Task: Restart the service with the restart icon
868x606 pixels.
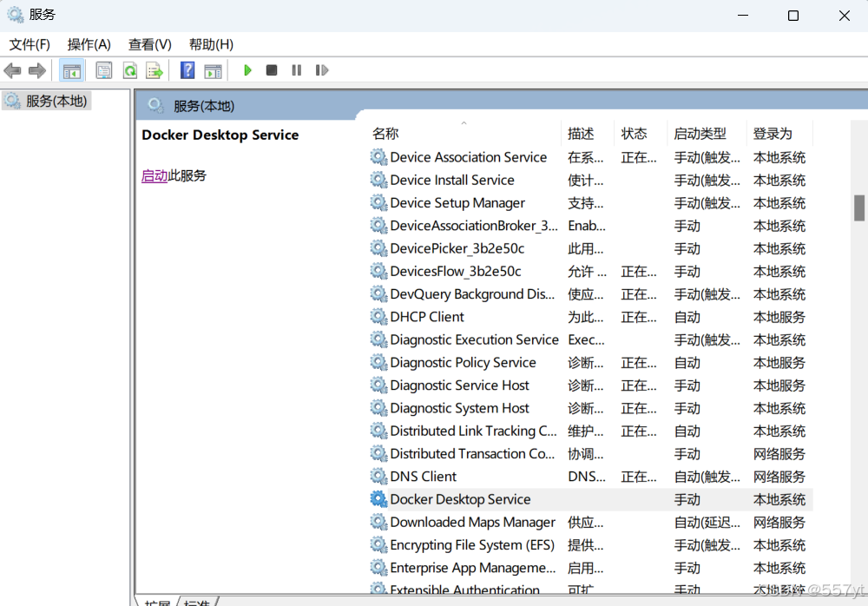Action: 321,70
